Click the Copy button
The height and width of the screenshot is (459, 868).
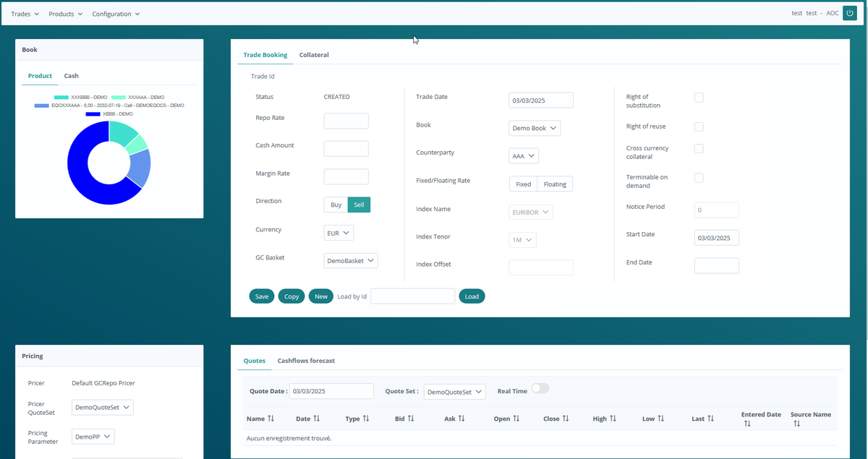(292, 296)
